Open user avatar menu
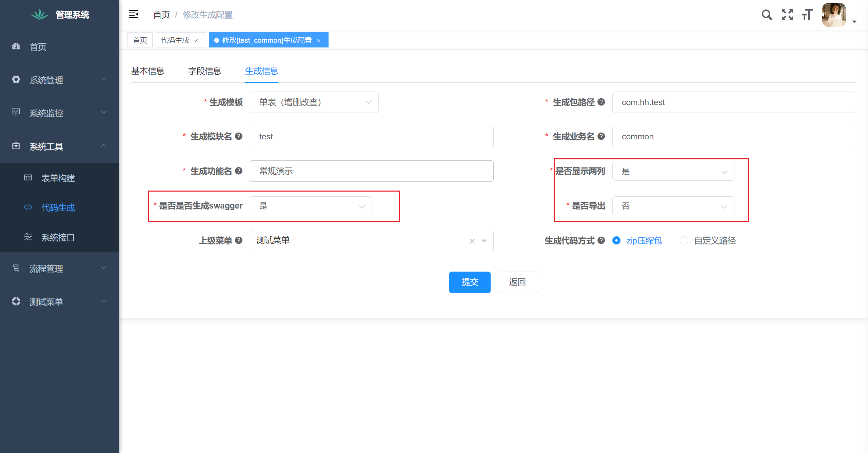This screenshot has width=868, height=453. [x=834, y=15]
